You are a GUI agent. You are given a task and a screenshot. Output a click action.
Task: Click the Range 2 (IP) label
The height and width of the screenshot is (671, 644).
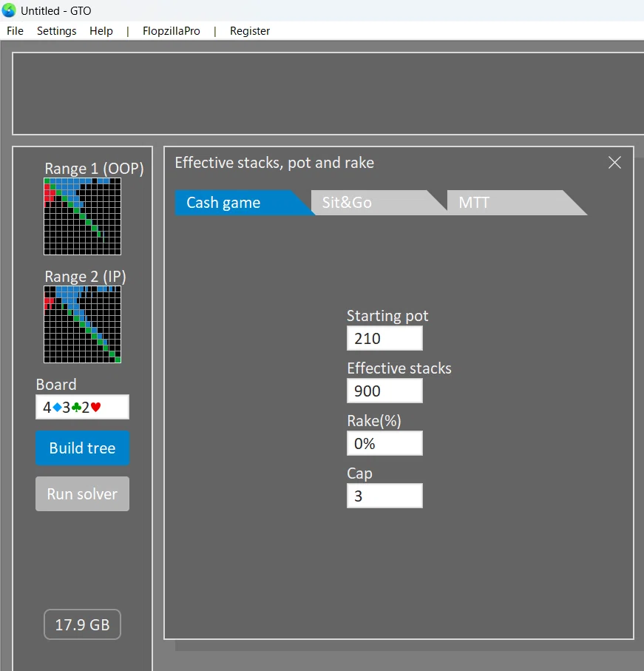coord(85,277)
